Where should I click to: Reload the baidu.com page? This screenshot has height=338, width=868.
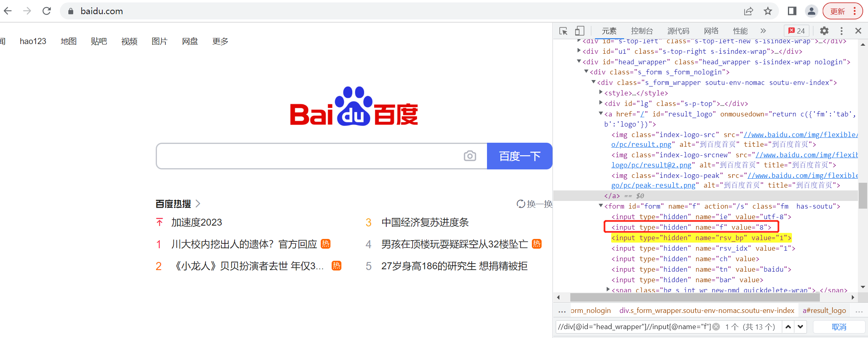coord(47,11)
